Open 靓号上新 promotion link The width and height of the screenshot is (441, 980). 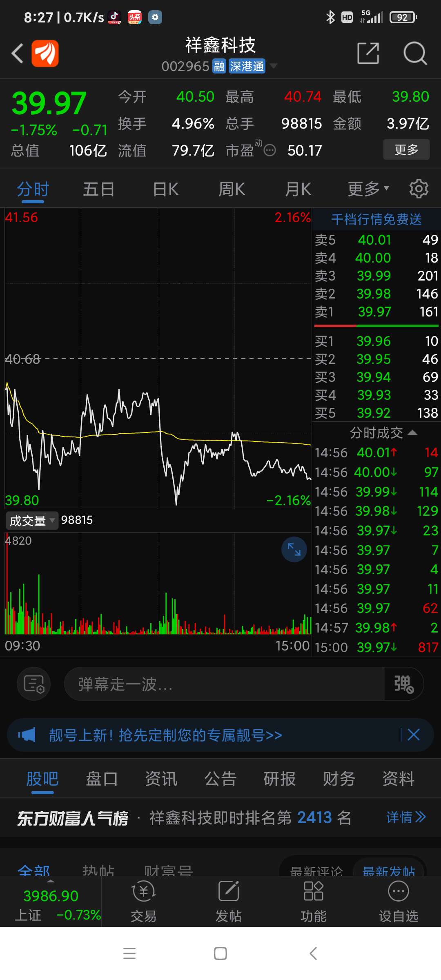pyautogui.click(x=165, y=735)
